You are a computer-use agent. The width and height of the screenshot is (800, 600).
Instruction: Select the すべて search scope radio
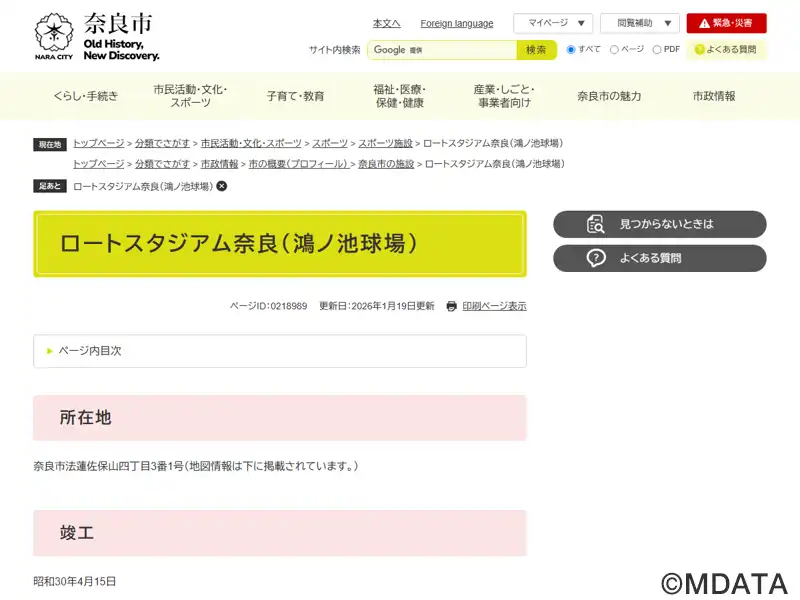click(x=571, y=49)
